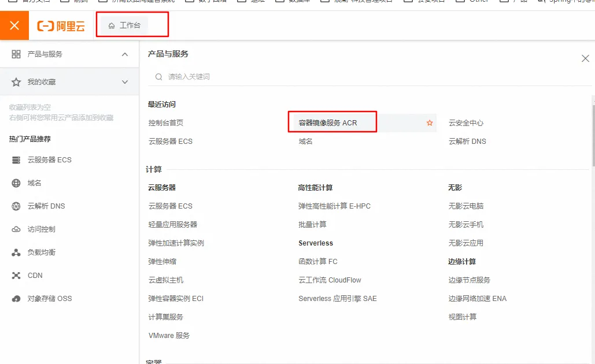Screen dimensions: 595x364
Task: Open 函数计算 FC service
Action: tap(317, 262)
